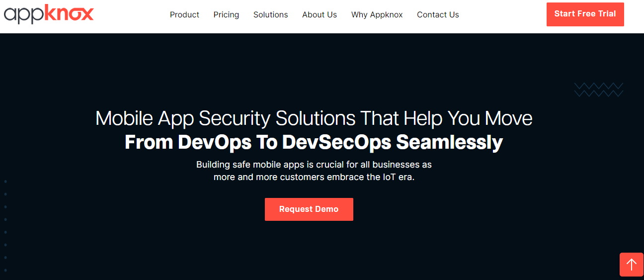Navigate to Contact Us
The width and height of the screenshot is (644, 280).
438,15
